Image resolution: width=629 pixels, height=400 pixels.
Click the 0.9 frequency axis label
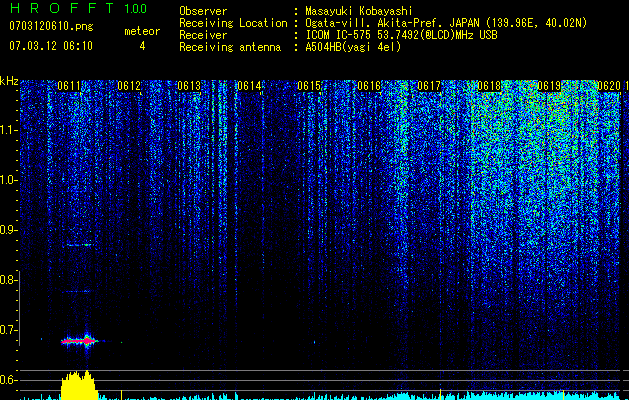[x=8, y=230]
